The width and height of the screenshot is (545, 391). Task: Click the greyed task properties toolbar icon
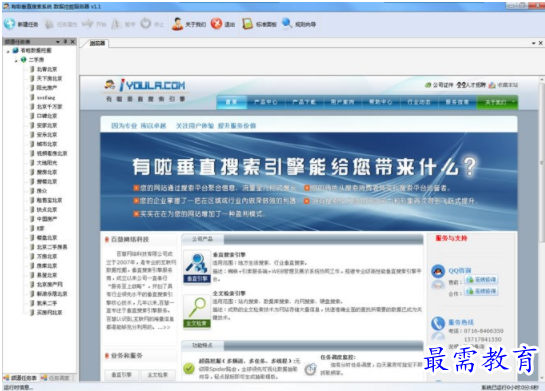(x=49, y=24)
